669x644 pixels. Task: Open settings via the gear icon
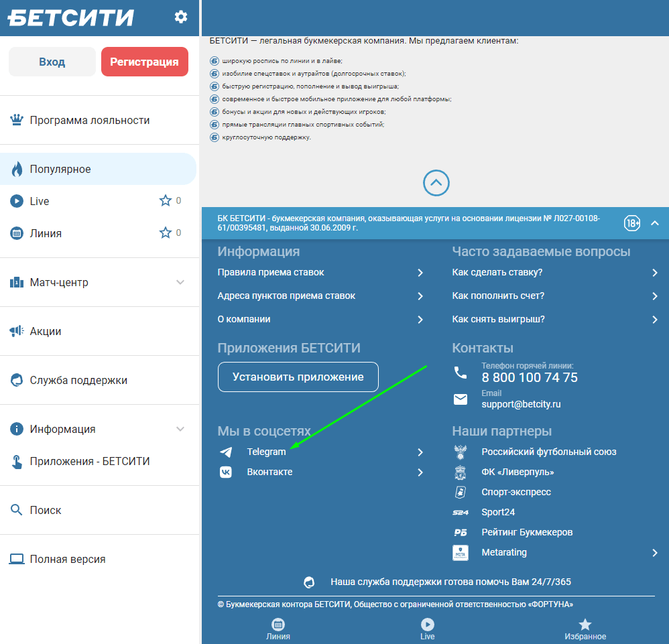pyautogui.click(x=181, y=17)
